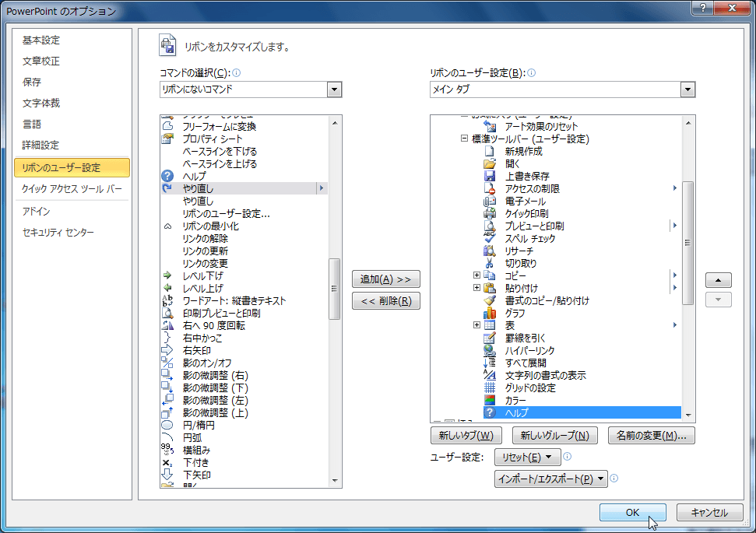Click the キャンセル button
The width and height of the screenshot is (756, 533).
pyautogui.click(x=709, y=512)
